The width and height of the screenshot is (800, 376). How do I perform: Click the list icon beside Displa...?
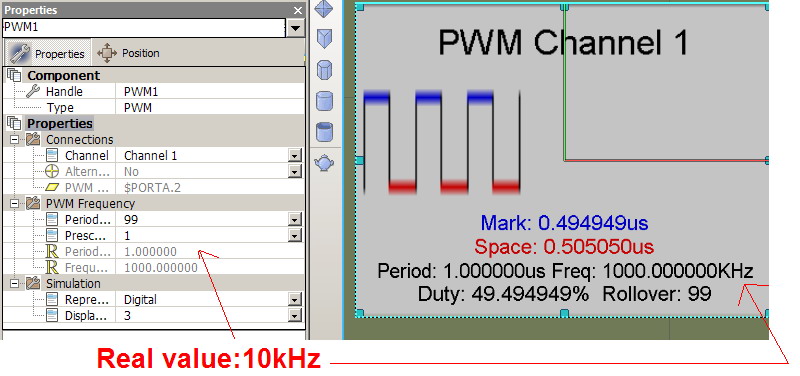point(52,315)
